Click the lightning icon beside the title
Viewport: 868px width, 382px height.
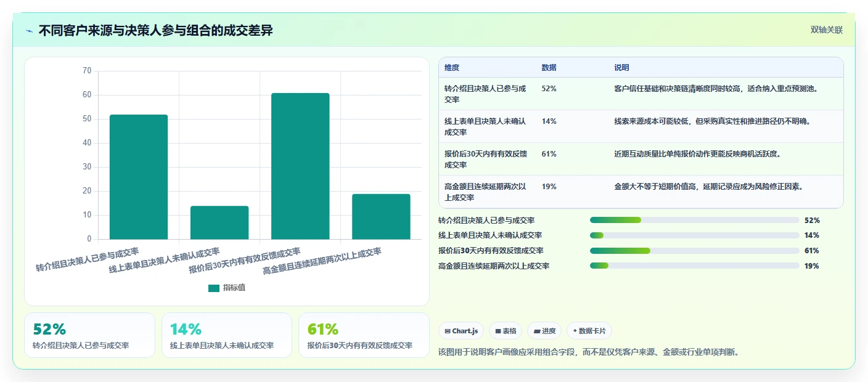tap(29, 31)
